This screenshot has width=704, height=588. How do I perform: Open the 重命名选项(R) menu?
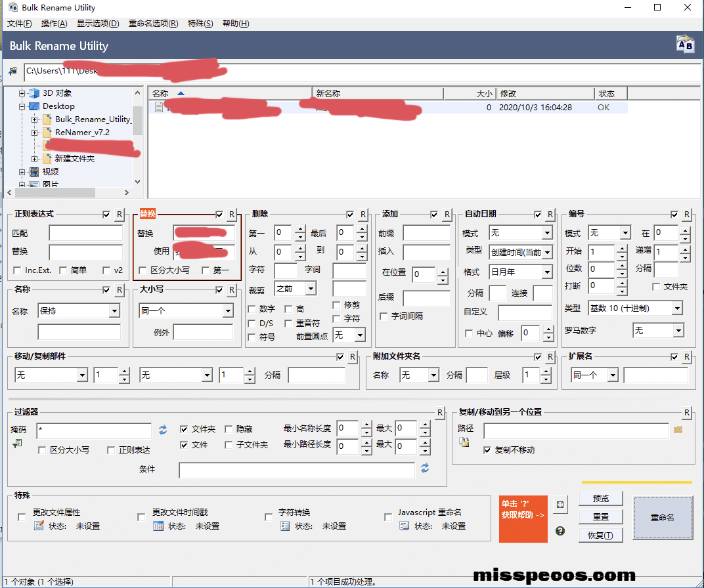[x=154, y=24]
